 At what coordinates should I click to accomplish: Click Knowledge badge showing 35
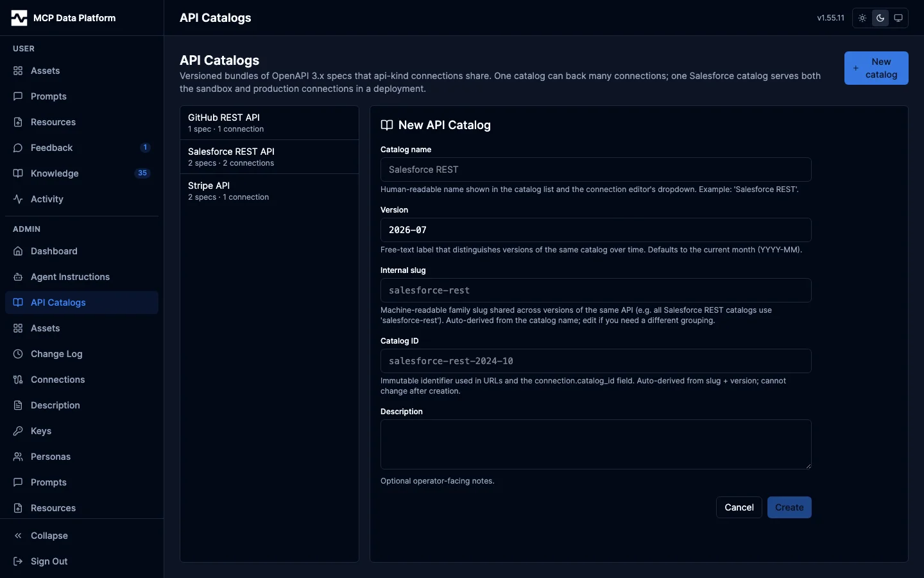click(x=142, y=173)
